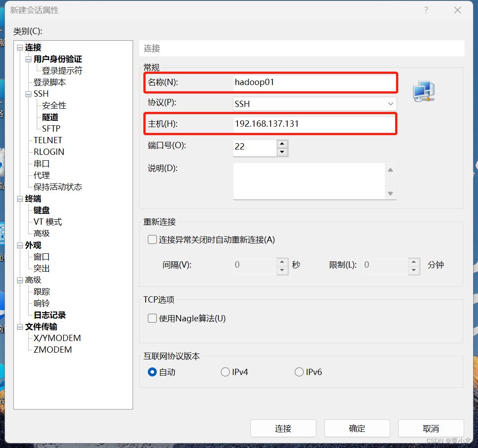Screen dimensions: 478x448
Task: Select 隧道 in category tree
Action: coord(50,117)
